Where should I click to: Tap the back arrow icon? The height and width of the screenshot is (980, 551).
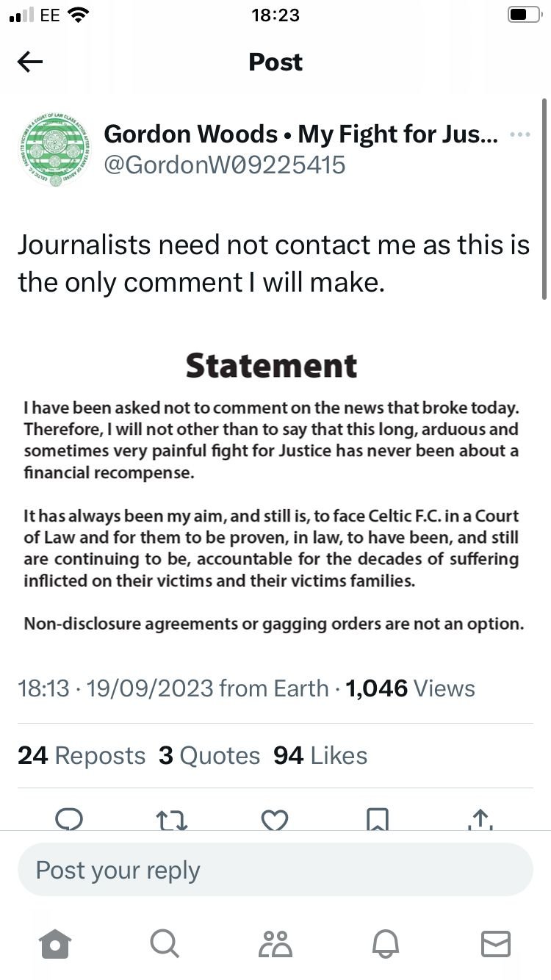tap(30, 62)
